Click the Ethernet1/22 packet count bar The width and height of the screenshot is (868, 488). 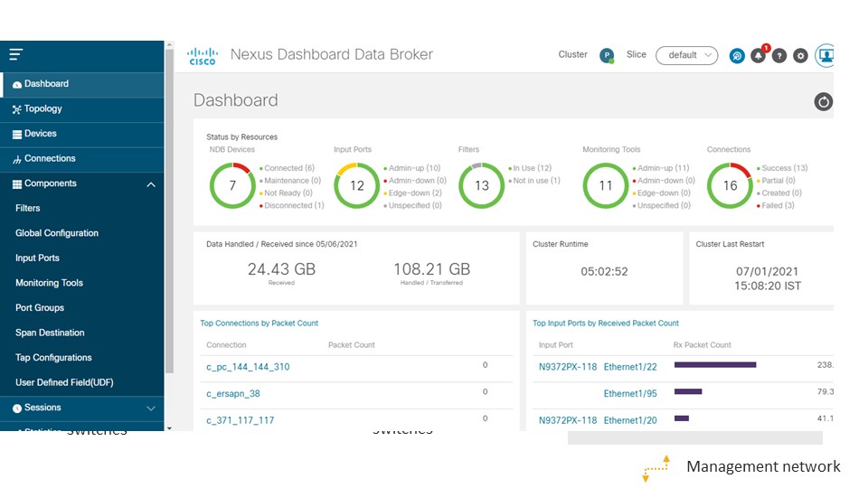715,365
